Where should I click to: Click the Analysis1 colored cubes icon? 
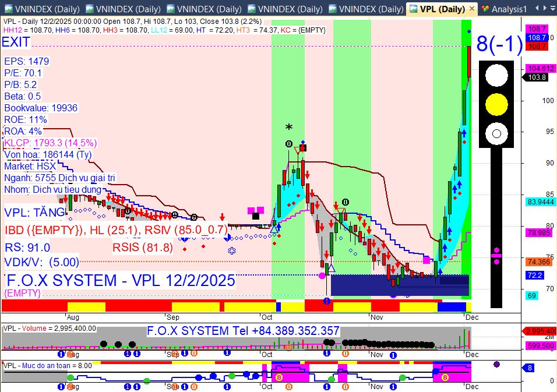click(485, 9)
